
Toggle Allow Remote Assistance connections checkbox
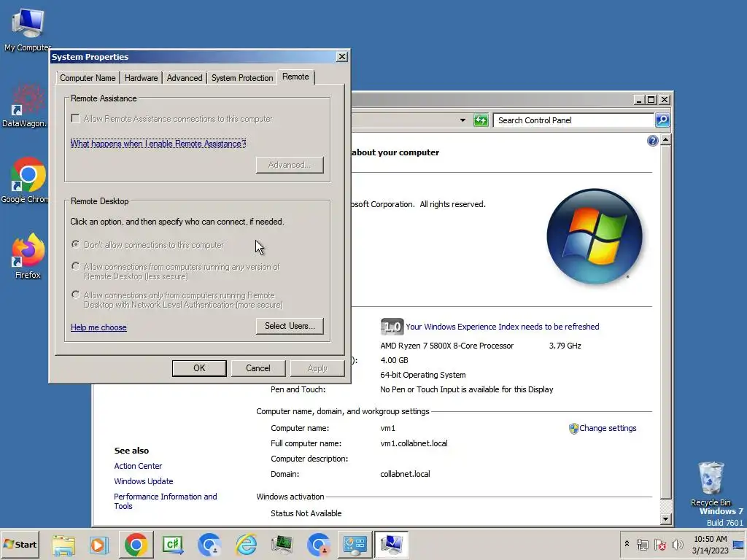click(75, 119)
